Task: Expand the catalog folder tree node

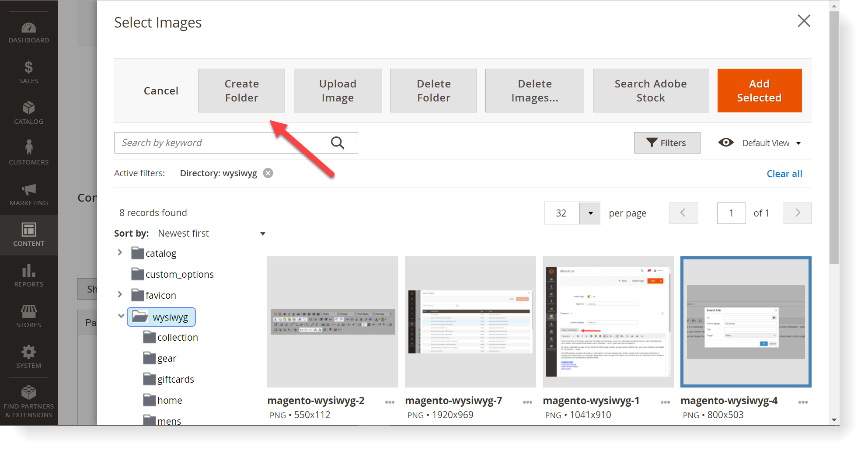Action: [x=120, y=253]
